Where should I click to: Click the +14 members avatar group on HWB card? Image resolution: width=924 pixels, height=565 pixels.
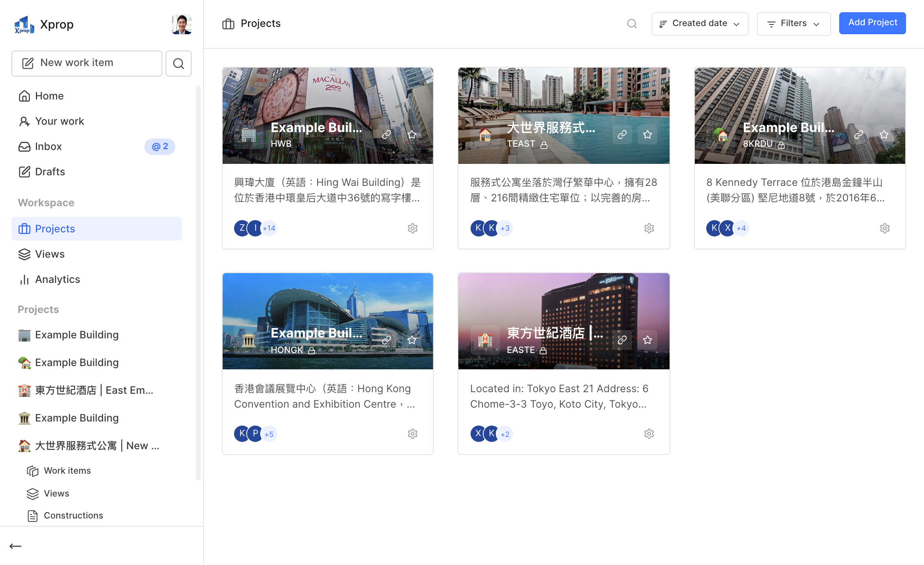(269, 228)
